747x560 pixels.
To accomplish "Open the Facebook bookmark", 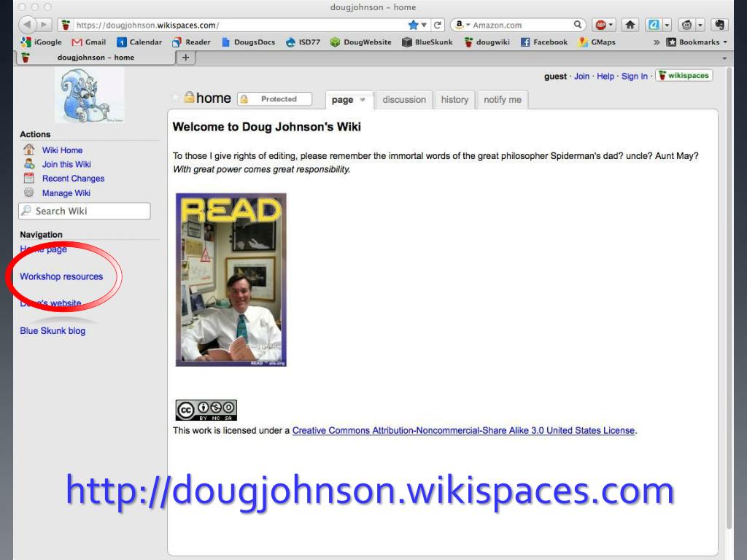I will [544, 42].
